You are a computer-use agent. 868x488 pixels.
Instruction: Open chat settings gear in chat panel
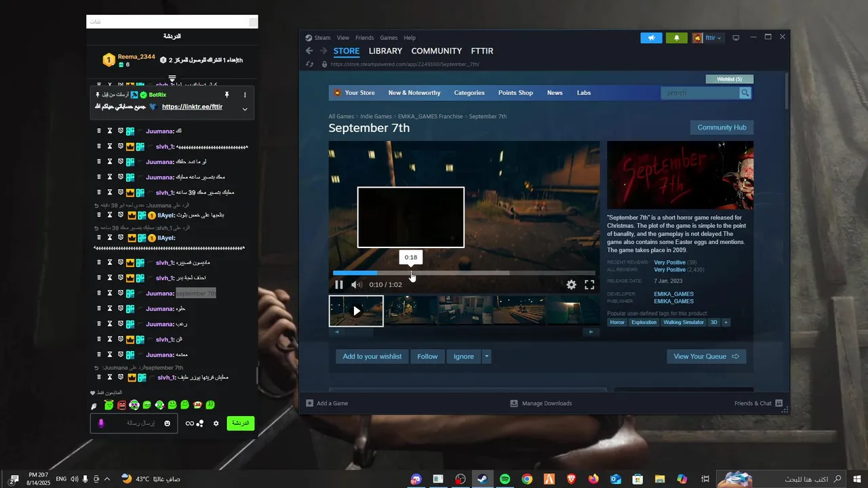[216, 423]
